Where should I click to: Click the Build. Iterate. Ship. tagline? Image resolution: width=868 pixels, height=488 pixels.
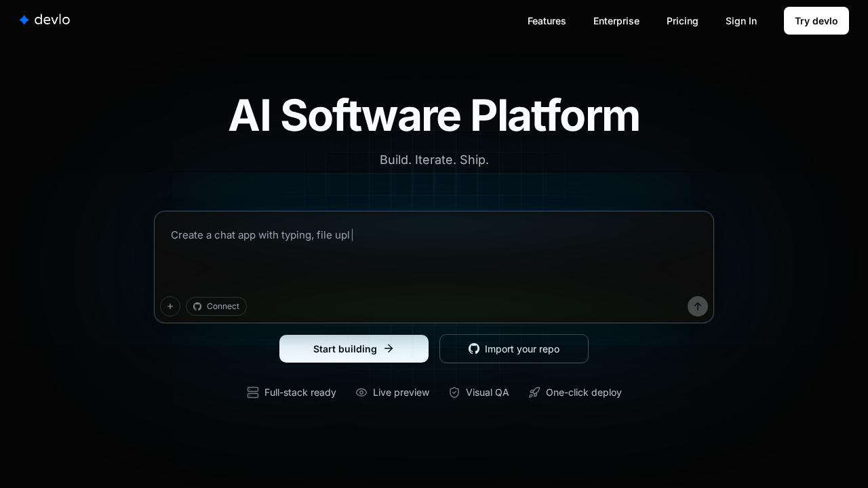(x=434, y=160)
